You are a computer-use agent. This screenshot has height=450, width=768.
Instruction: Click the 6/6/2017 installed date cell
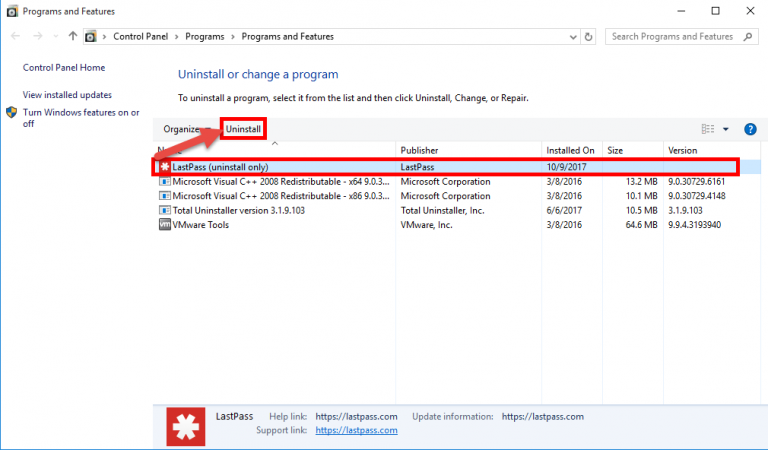[564, 211]
